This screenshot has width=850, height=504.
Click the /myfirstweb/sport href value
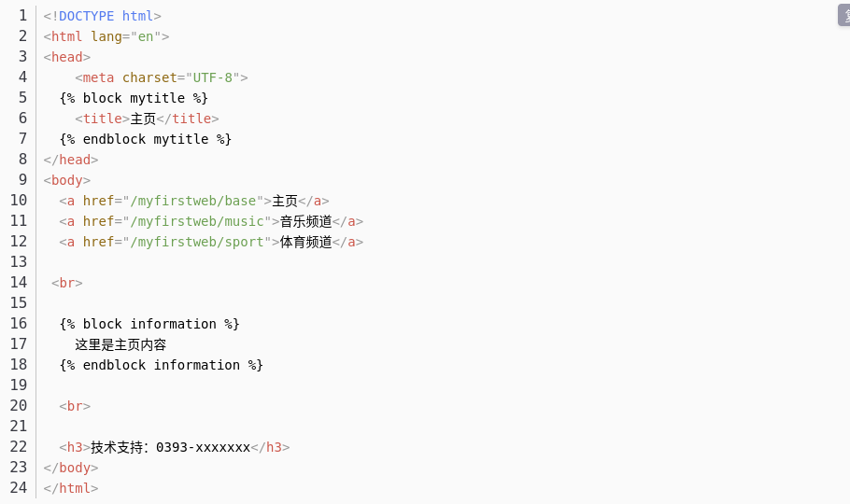pyautogui.click(x=197, y=243)
